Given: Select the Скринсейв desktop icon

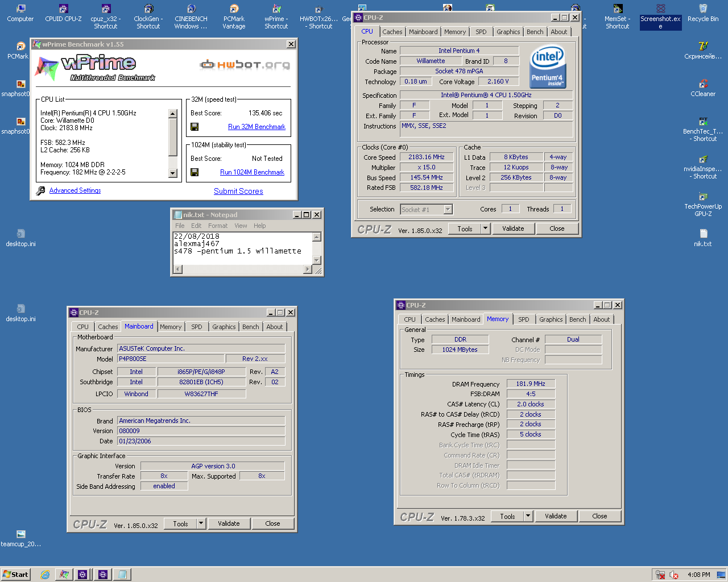Looking at the screenshot, I should pos(703,51).
